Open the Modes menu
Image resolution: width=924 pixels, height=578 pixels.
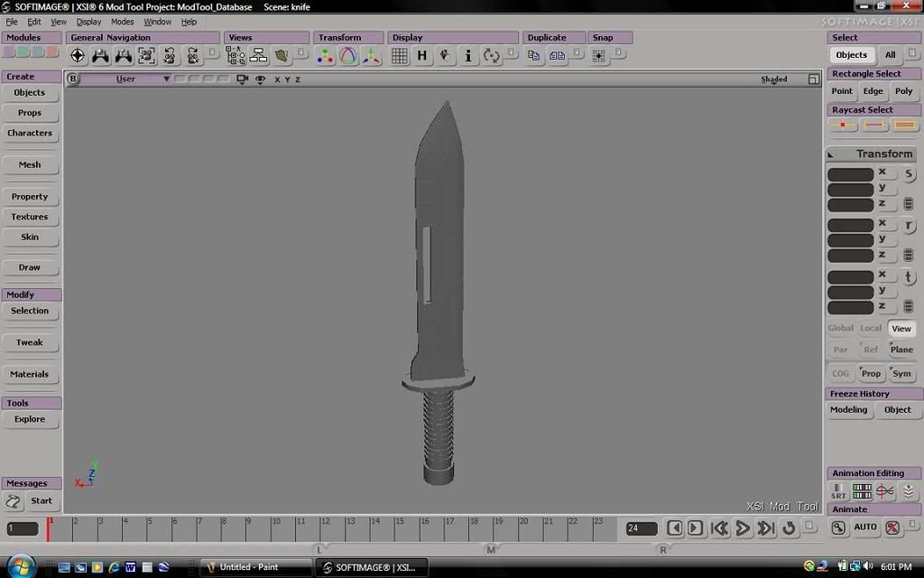[123, 22]
